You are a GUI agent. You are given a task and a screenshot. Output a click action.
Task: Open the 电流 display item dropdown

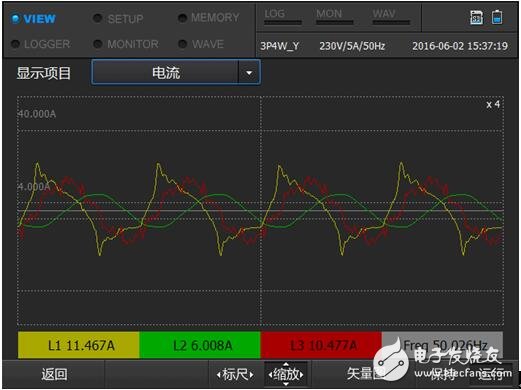coord(176,72)
